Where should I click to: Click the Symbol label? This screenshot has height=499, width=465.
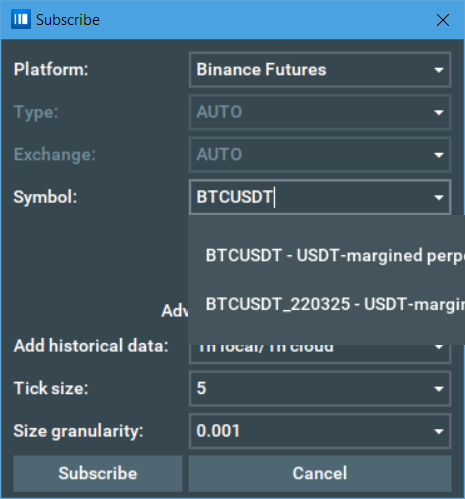tap(45, 197)
